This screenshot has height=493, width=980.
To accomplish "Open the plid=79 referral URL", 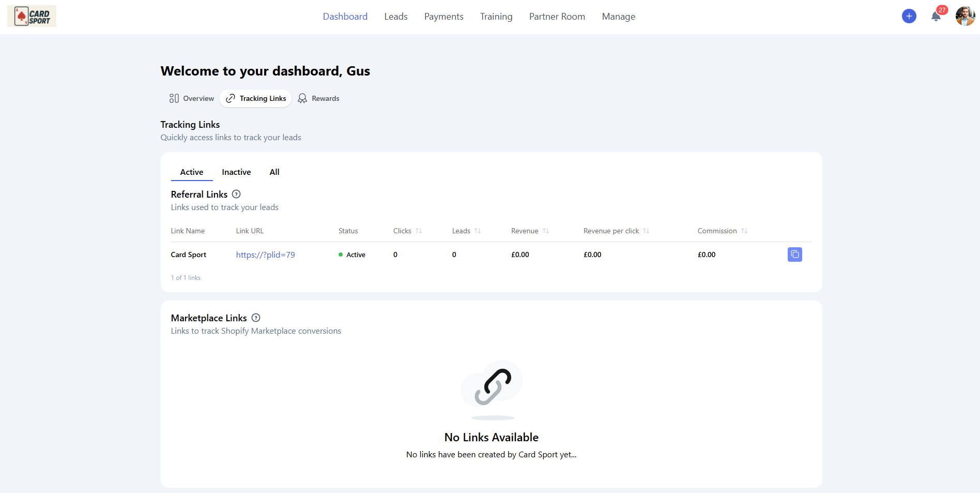I will (x=265, y=255).
